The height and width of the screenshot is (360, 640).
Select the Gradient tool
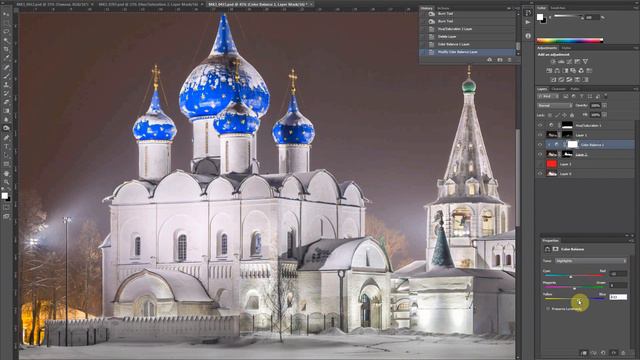(x=6, y=111)
